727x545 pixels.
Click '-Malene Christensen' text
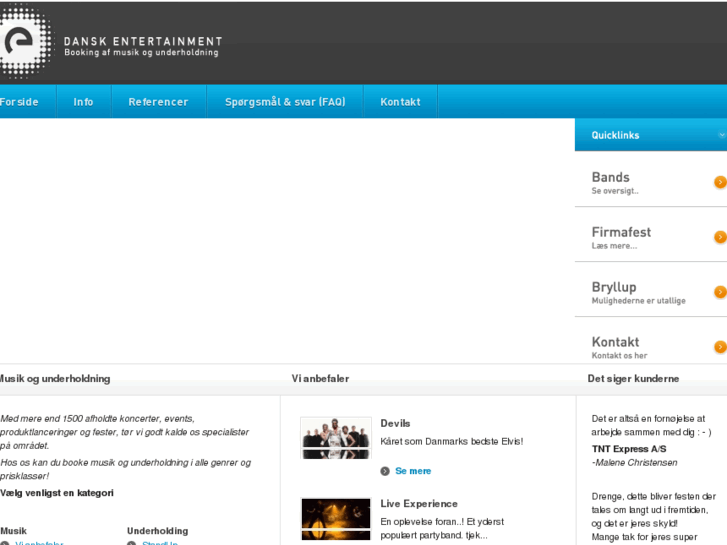pos(635,462)
